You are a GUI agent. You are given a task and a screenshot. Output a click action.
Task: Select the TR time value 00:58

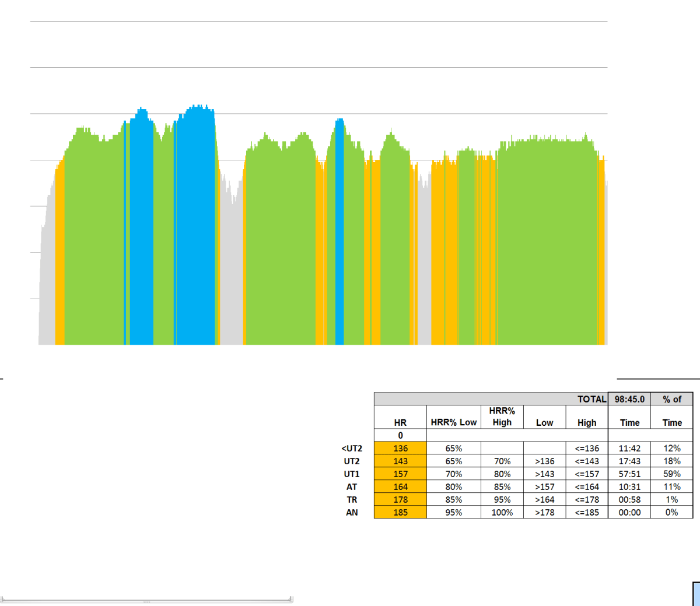pos(629,500)
